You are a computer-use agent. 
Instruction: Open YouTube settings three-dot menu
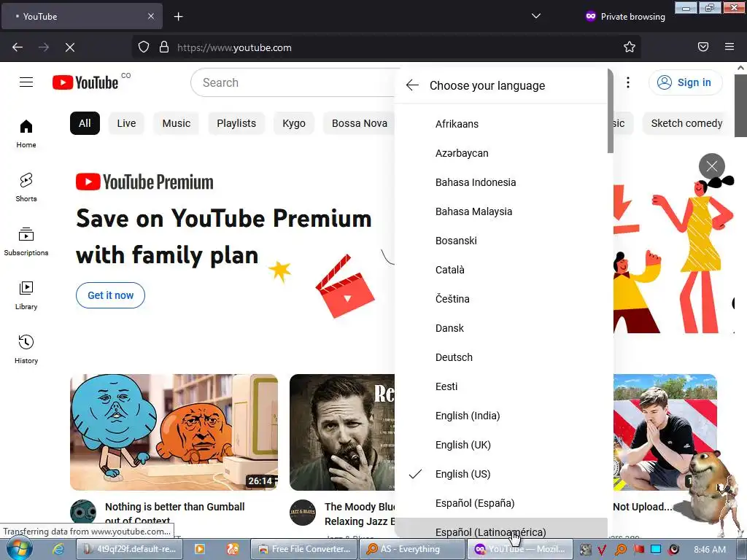point(628,82)
